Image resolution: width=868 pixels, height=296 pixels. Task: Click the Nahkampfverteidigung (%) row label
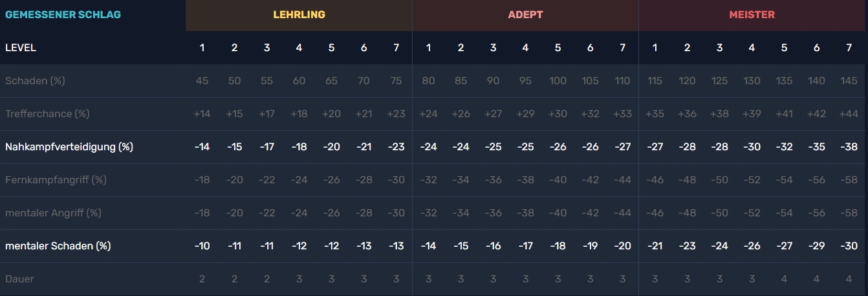pos(69,147)
